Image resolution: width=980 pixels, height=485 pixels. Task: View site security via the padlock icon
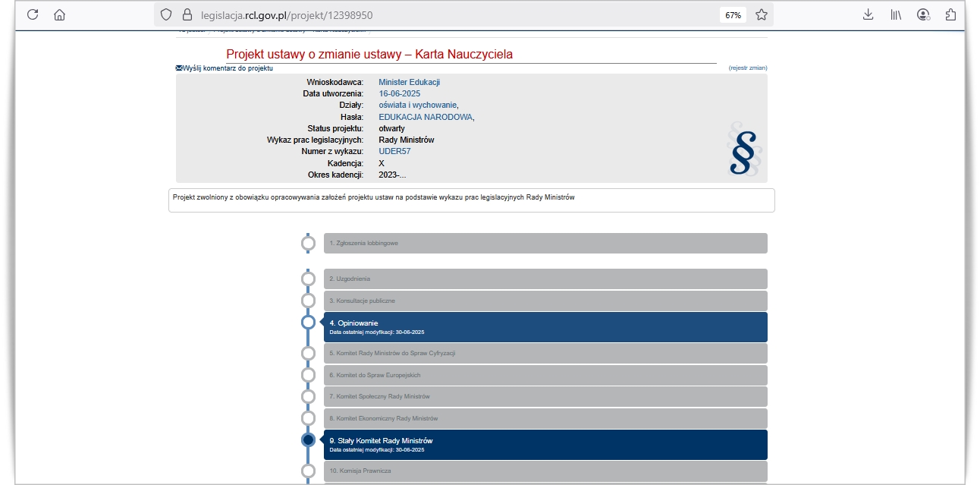tap(187, 15)
